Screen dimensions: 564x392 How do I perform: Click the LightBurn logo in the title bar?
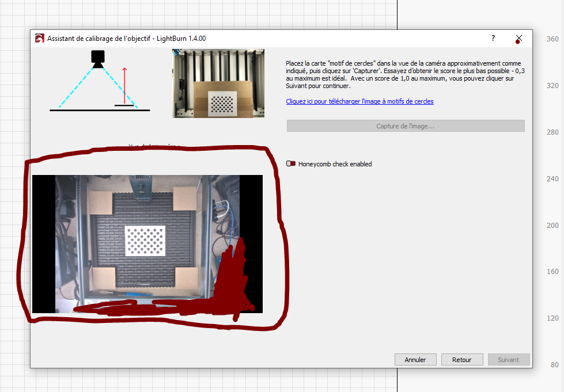39,37
